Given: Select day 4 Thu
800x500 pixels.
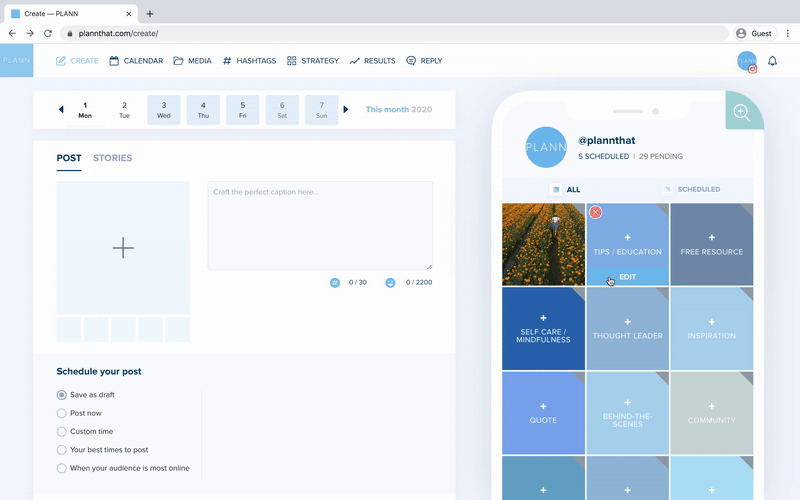Looking at the screenshot, I should point(203,110).
